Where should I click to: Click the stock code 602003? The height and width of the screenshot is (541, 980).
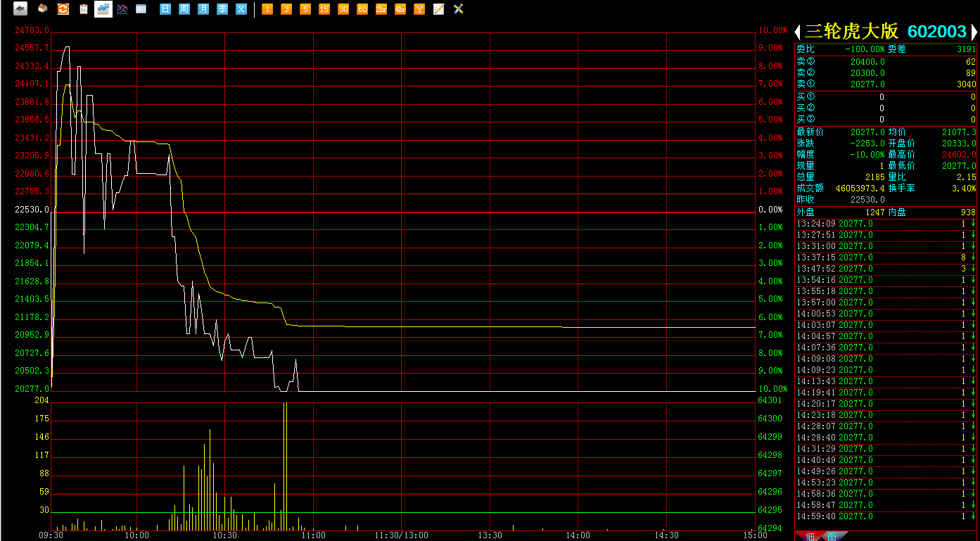coord(937,32)
